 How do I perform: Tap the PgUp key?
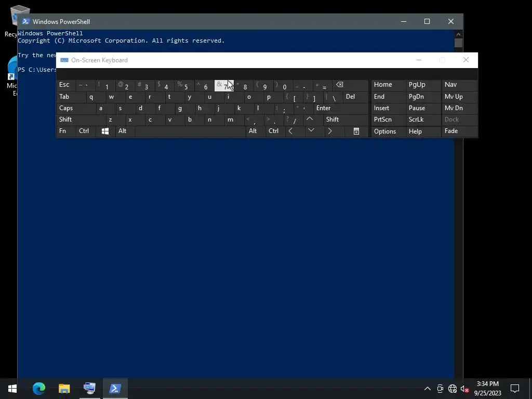pos(423,85)
